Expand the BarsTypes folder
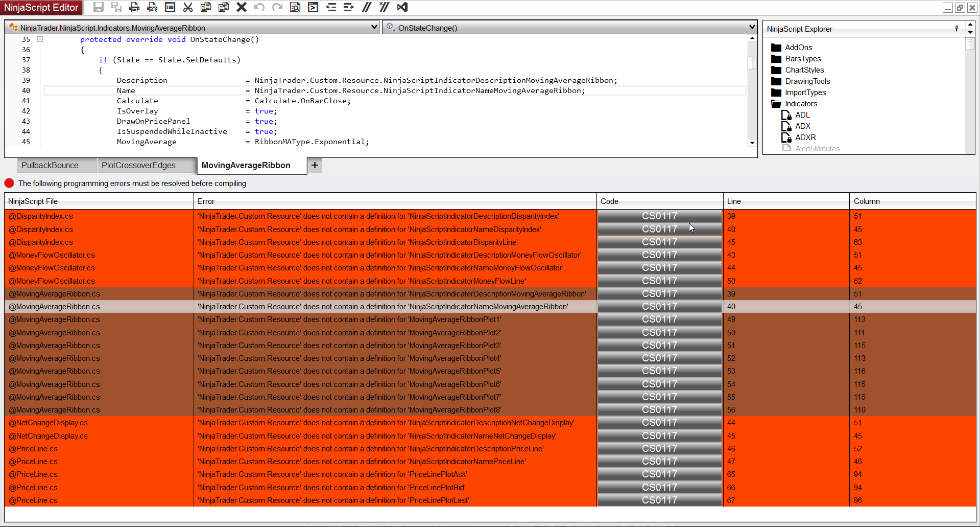 click(776, 59)
